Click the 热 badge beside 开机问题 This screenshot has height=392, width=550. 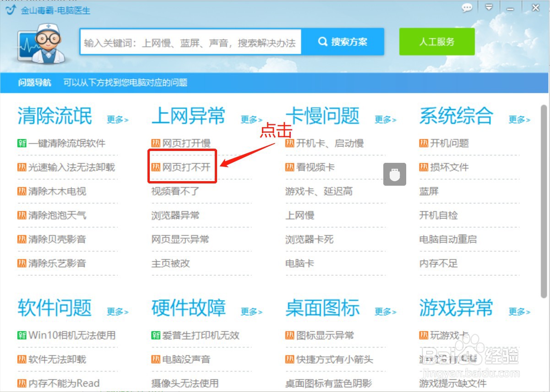(424, 143)
